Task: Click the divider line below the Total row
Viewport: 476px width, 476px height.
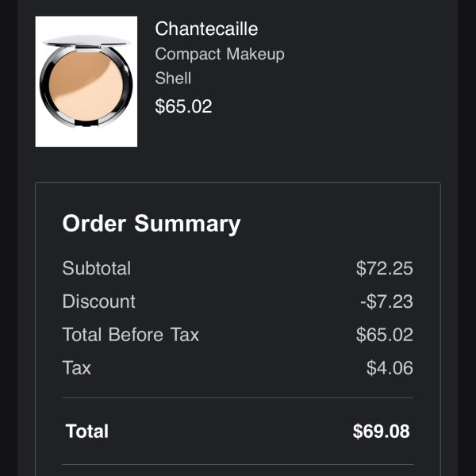Action: tap(238, 465)
